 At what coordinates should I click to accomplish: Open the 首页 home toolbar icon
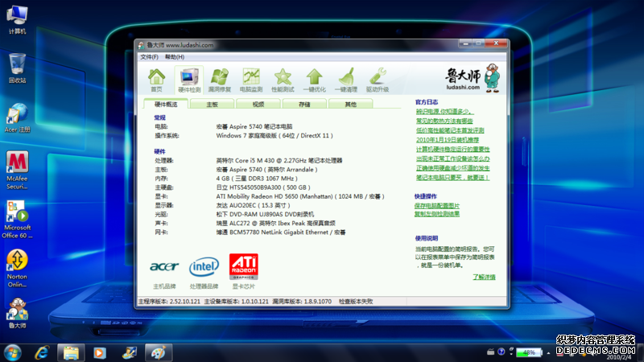coord(157,80)
